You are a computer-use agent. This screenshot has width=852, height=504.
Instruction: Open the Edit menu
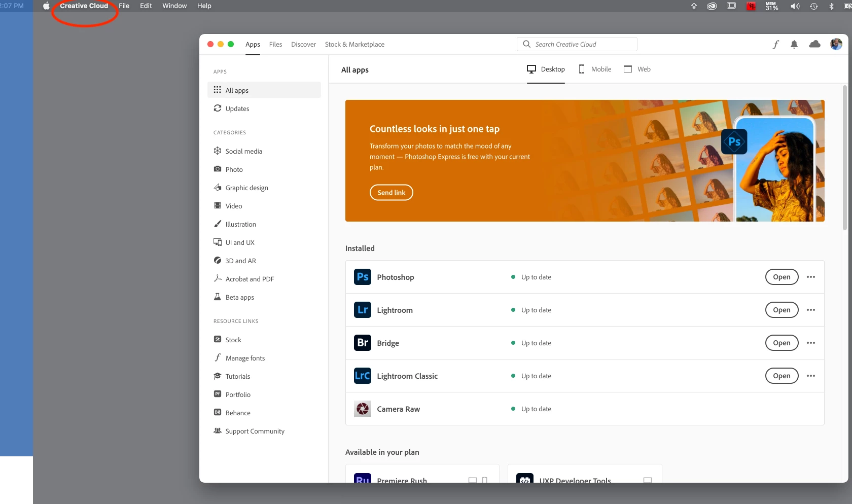tap(146, 6)
